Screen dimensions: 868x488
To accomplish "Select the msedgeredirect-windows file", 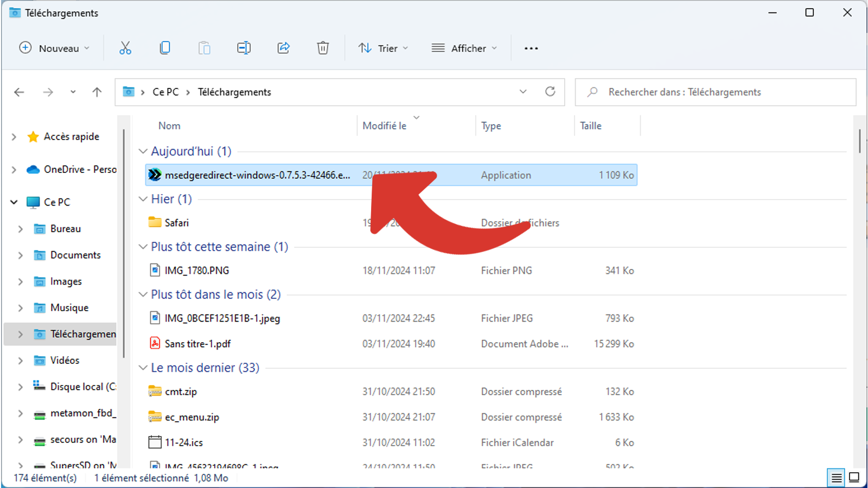I will tap(391, 175).
